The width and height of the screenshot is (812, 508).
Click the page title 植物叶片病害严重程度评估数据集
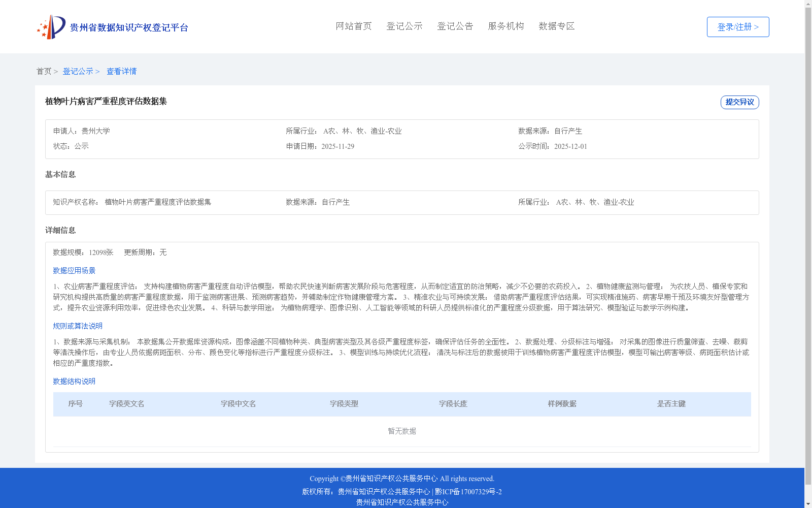[106, 101]
